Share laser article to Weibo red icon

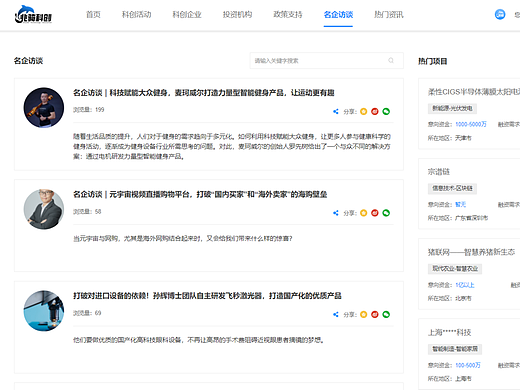click(x=375, y=314)
